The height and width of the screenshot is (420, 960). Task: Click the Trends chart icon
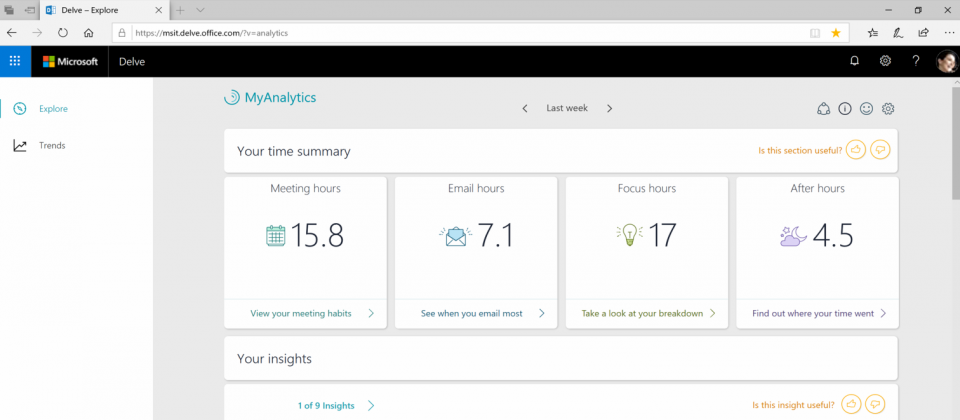(x=20, y=146)
